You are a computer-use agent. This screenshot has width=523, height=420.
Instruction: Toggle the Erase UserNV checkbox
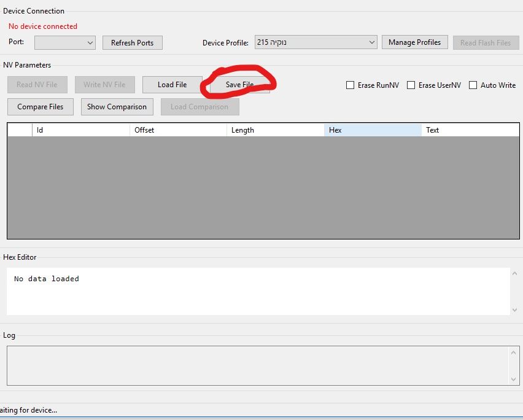411,85
